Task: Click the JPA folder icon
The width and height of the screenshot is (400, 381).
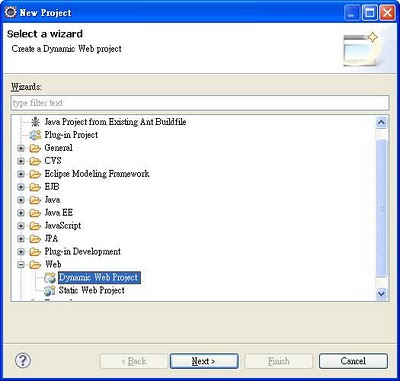Action: pyautogui.click(x=35, y=239)
